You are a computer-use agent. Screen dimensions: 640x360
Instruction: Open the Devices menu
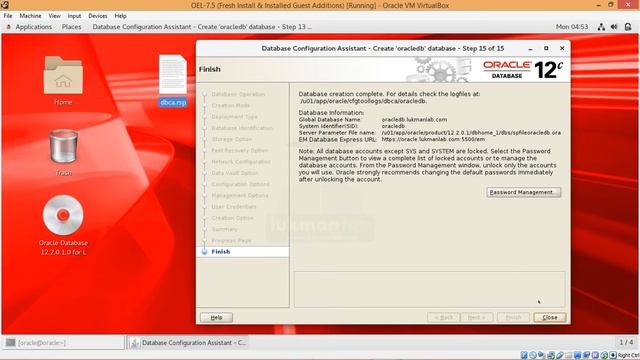(98, 16)
